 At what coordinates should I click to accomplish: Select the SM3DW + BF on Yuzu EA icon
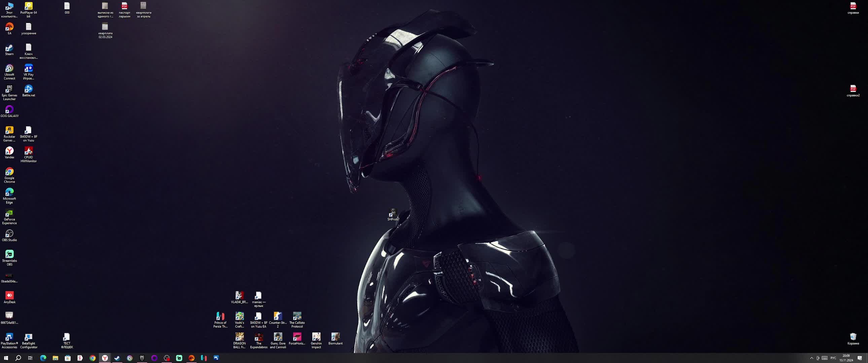tap(259, 320)
